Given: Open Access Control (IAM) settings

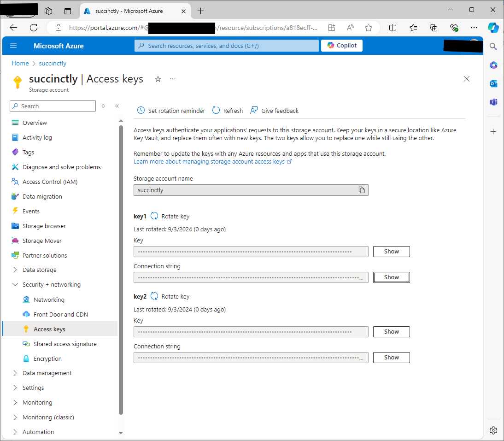Looking at the screenshot, I should [49, 182].
